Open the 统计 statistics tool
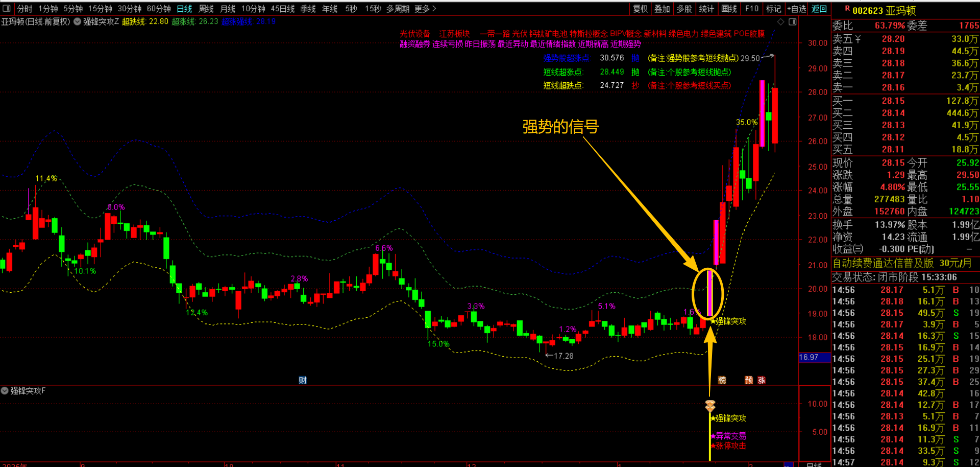The height and width of the screenshot is (467, 980). 706,9
